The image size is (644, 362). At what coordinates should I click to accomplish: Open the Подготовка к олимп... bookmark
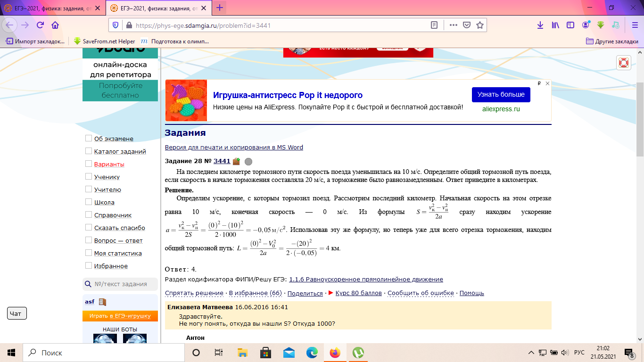click(174, 41)
